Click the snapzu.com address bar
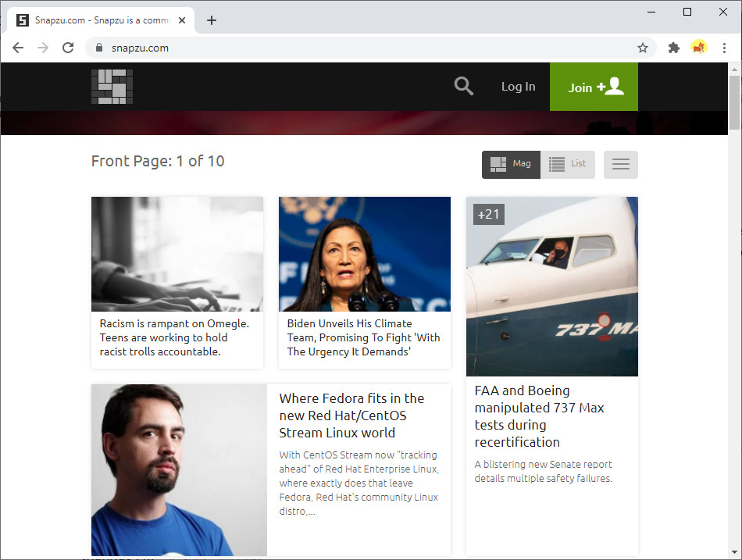The height and width of the screenshot is (560, 742). 370,48
